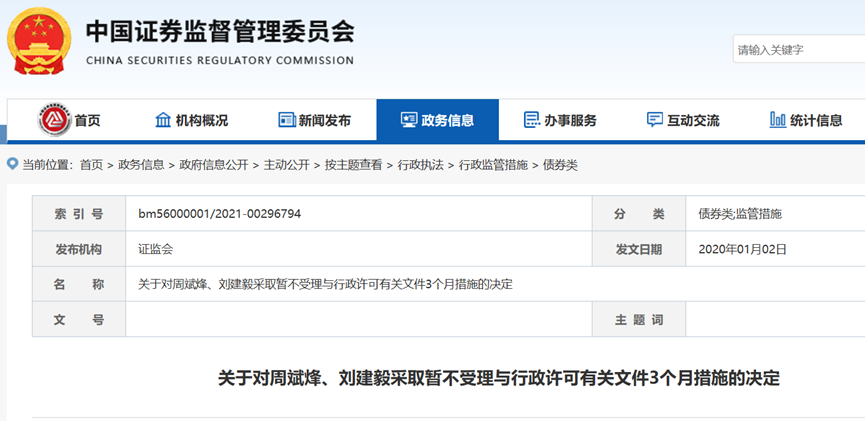
Task: Click the 文号 label cell
Action: click(79, 319)
